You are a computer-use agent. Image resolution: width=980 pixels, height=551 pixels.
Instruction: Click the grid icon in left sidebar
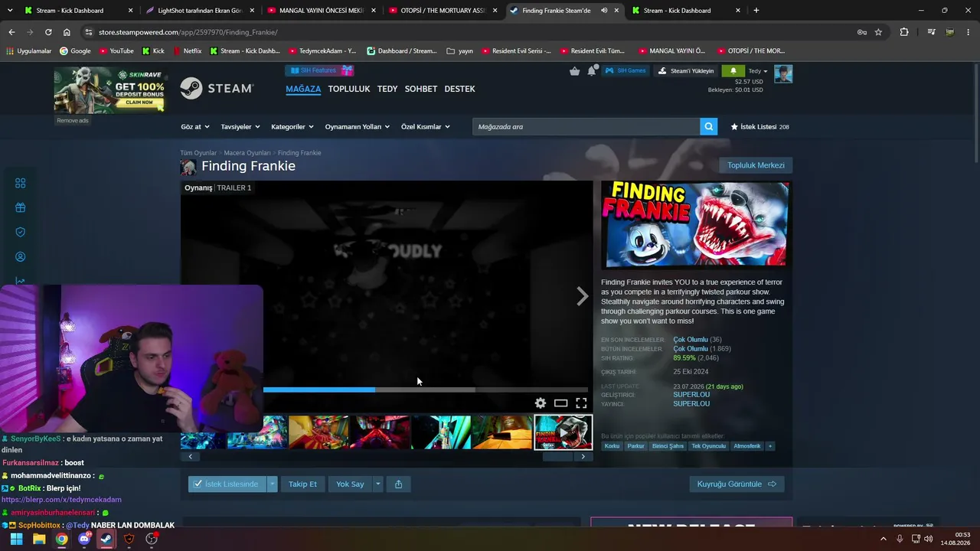(x=21, y=183)
